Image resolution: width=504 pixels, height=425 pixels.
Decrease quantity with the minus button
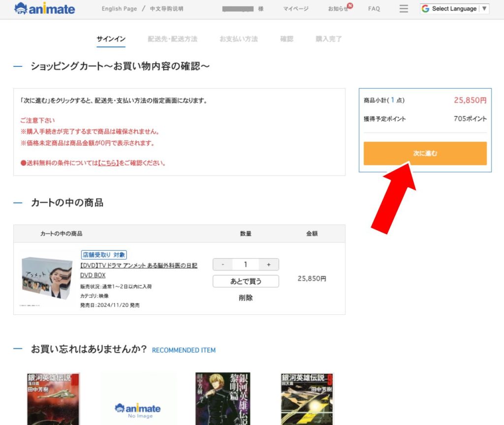(223, 265)
